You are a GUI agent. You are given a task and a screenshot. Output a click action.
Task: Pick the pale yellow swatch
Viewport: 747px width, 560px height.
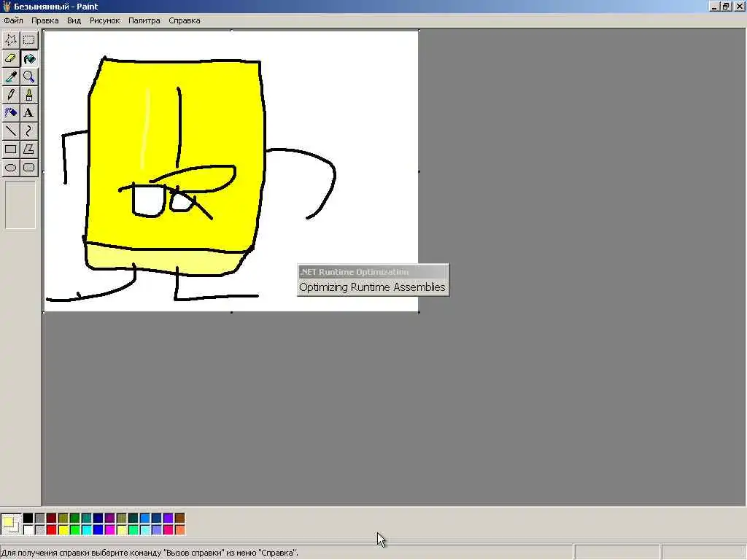click(x=122, y=529)
